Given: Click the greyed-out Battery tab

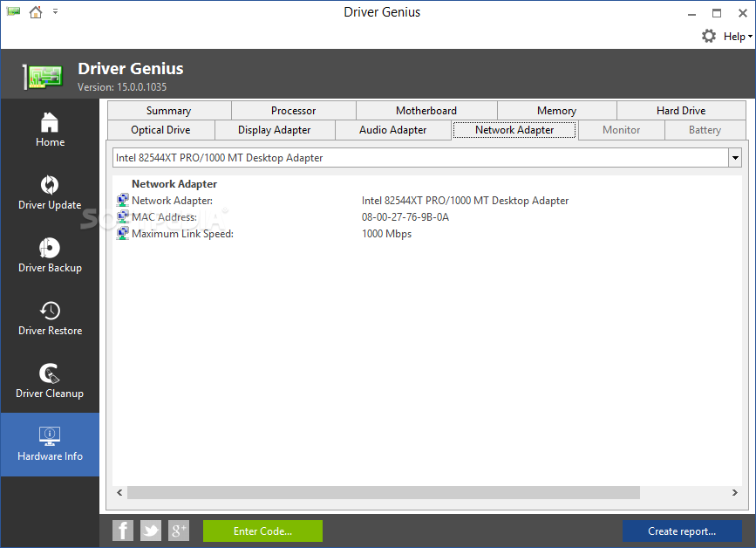Looking at the screenshot, I should tap(705, 130).
